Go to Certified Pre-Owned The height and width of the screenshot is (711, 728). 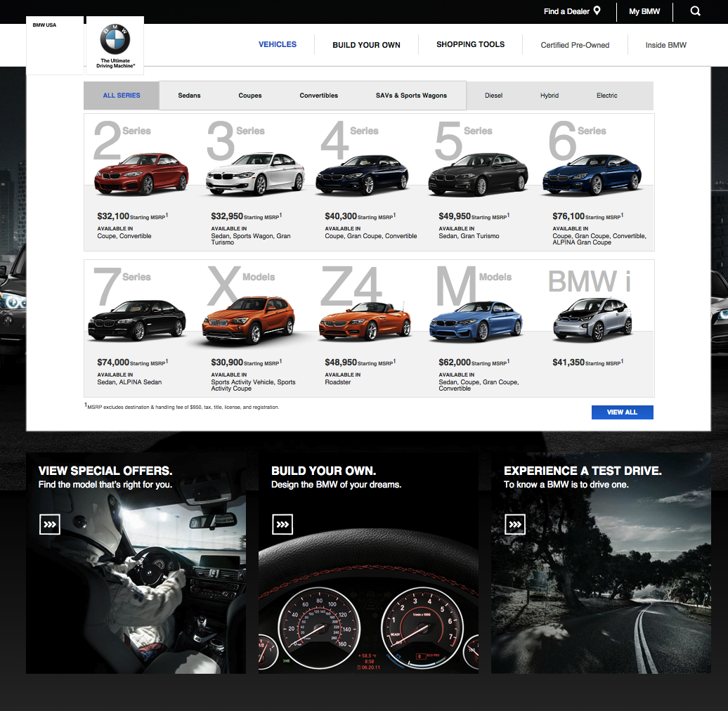click(575, 45)
